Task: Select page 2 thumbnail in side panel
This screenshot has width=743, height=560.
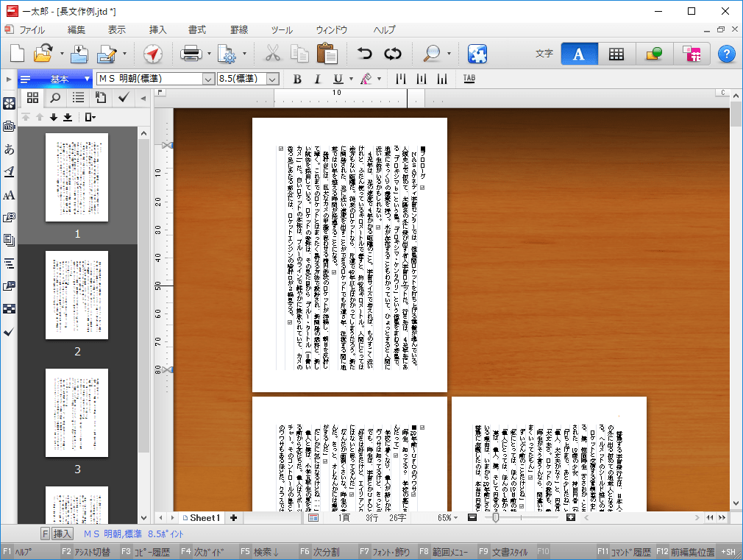Action: click(77, 295)
